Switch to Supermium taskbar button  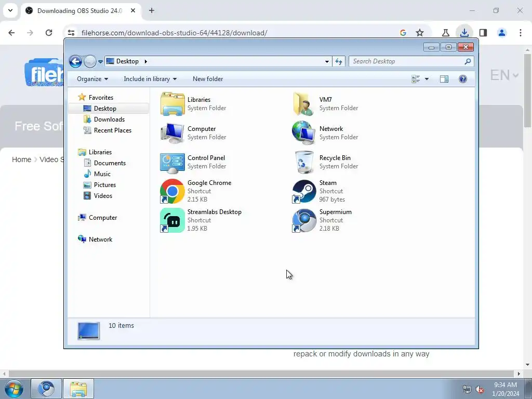click(46, 389)
